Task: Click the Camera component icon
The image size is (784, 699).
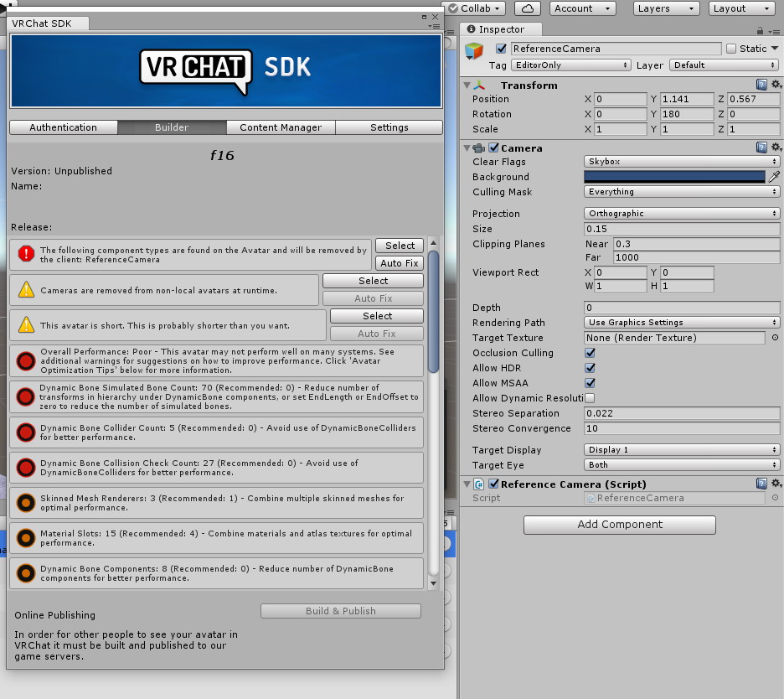Action: pos(479,148)
